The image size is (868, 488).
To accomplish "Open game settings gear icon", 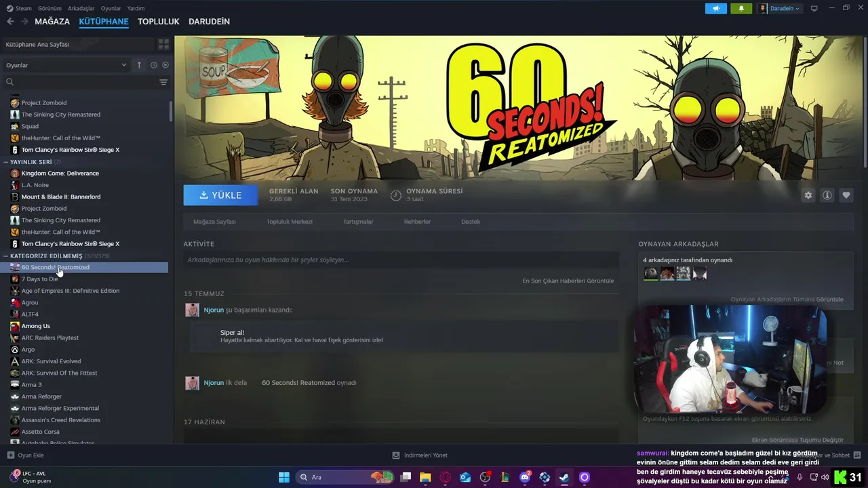I will (x=808, y=195).
